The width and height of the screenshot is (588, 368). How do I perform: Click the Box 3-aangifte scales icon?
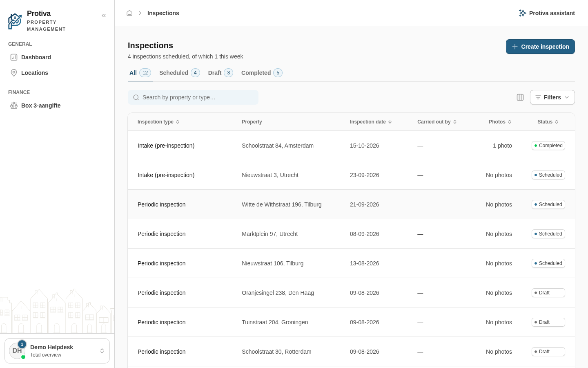(14, 105)
